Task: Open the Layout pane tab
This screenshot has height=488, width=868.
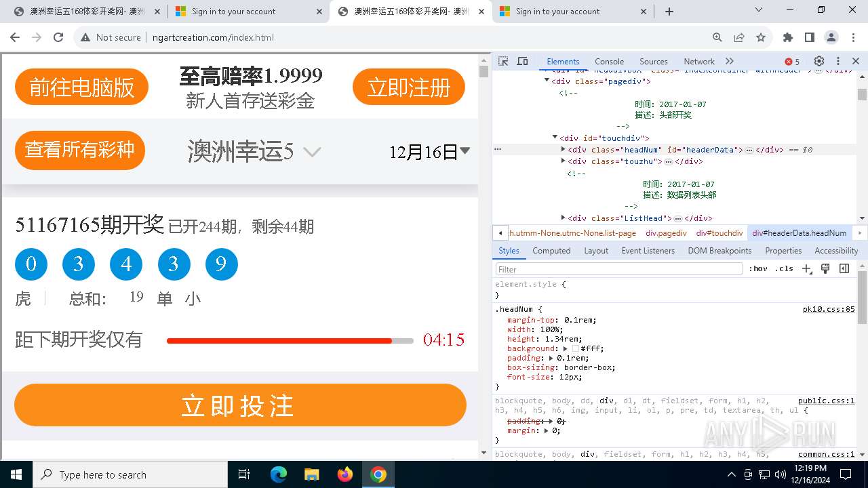Action: [x=596, y=251]
